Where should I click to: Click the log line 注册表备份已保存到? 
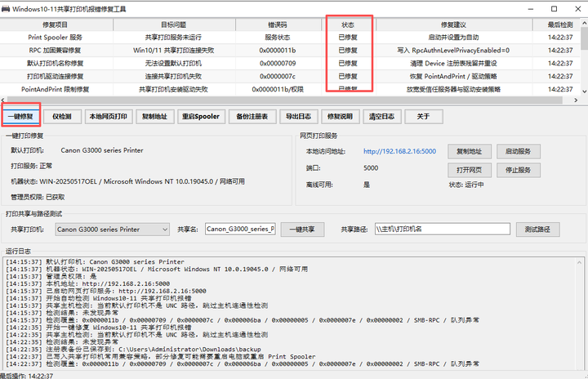(133, 350)
